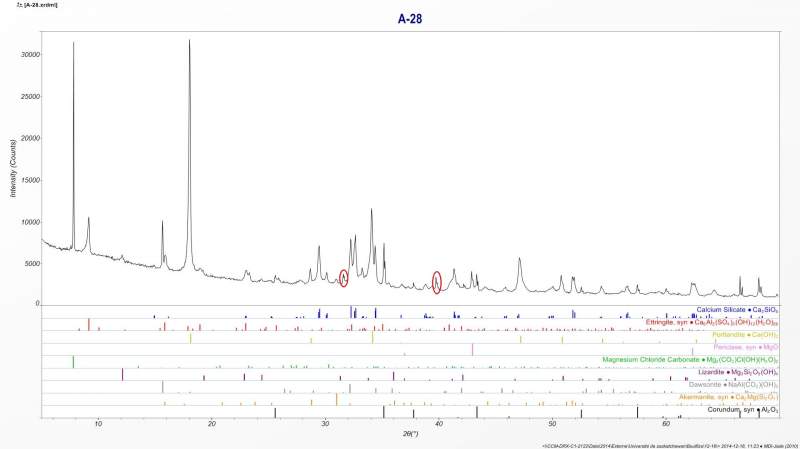Click the 25000 tick on the intensity axis
This screenshot has height=449, width=800.
point(31,96)
